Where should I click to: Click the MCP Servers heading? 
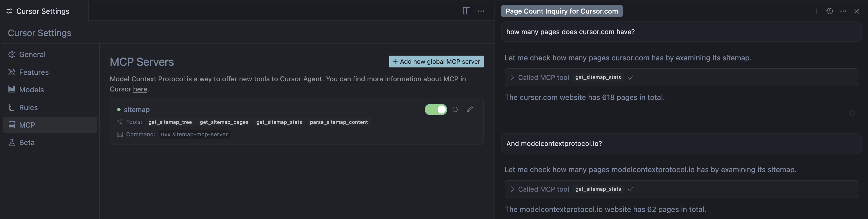click(x=142, y=62)
